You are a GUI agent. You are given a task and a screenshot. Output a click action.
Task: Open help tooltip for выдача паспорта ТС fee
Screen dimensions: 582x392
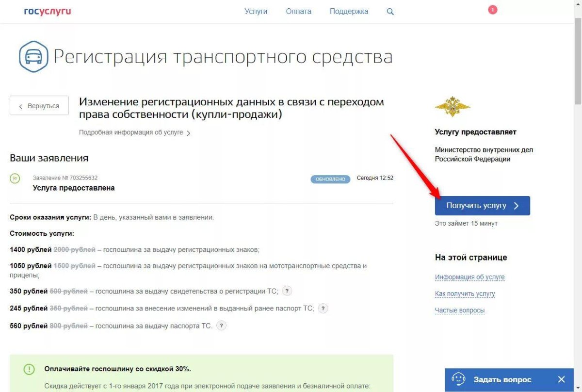pos(222,326)
